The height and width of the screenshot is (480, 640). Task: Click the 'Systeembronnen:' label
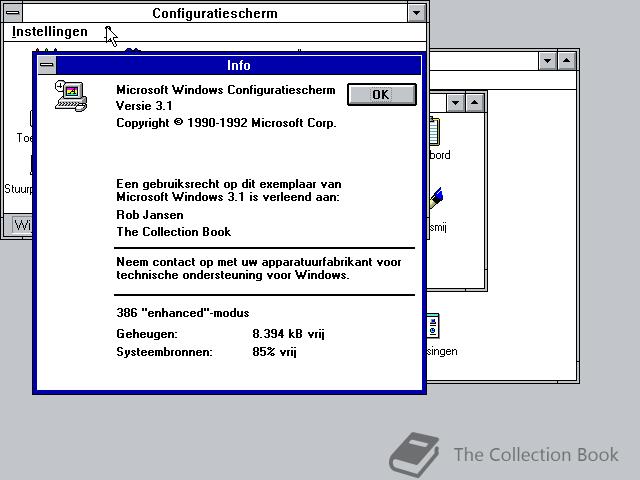[164, 352]
